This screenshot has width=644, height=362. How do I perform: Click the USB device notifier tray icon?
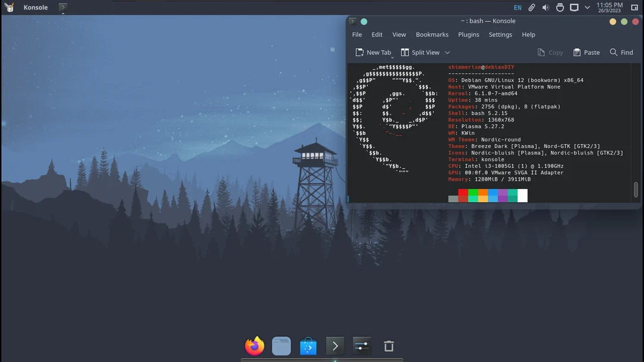pyautogui.click(x=559, y=7)
